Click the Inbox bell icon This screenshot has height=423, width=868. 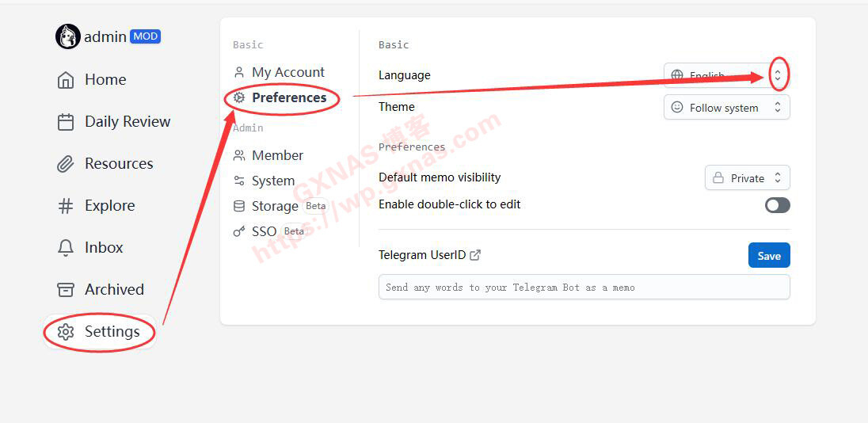[66, 248]
